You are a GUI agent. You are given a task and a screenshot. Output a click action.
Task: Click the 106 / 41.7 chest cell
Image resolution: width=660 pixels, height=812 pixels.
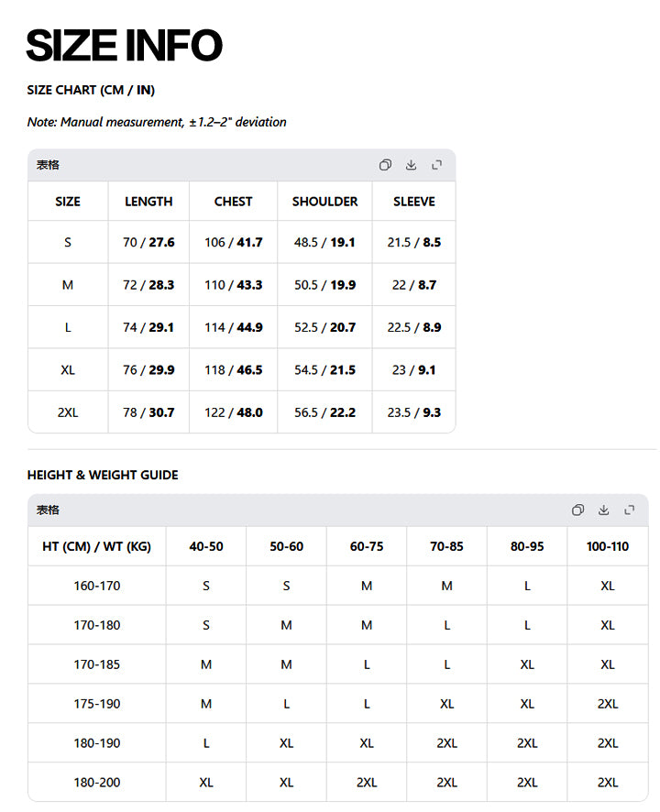click(234, 242)
